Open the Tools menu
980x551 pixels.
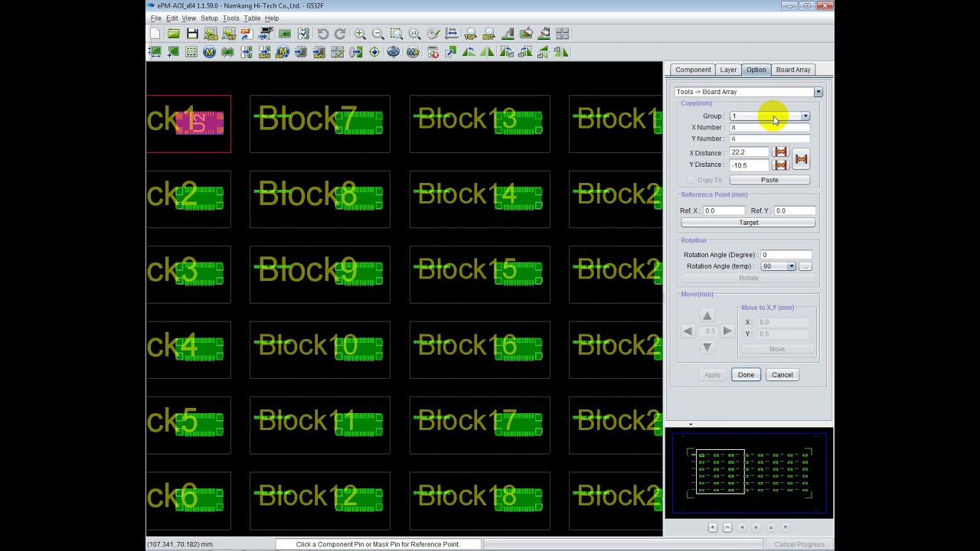click(230, 18)
